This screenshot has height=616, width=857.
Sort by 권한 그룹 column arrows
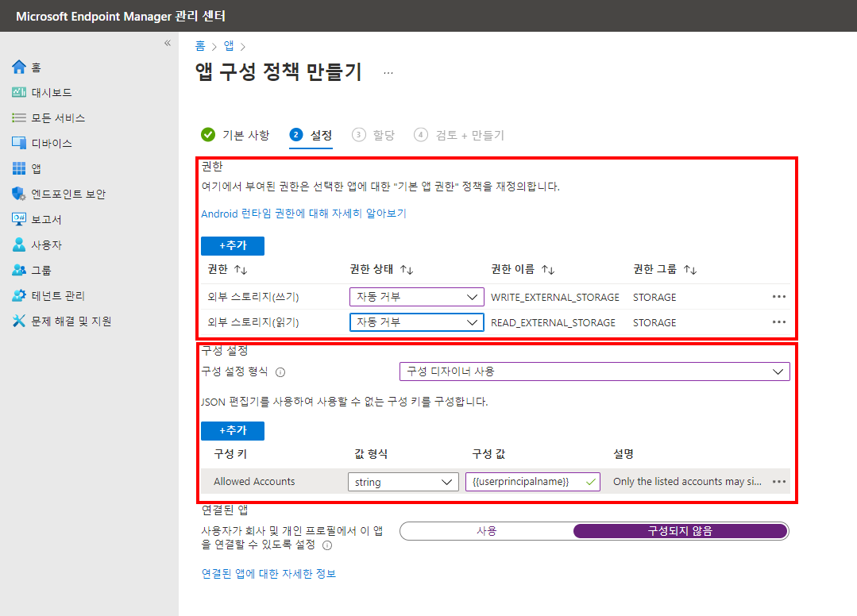click(690, 270)
